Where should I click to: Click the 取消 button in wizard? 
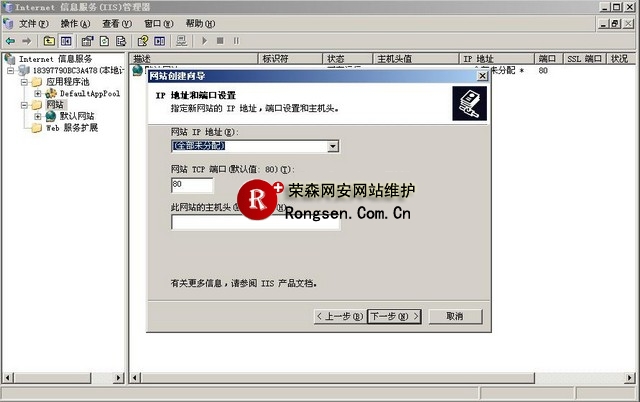(454, 316)
